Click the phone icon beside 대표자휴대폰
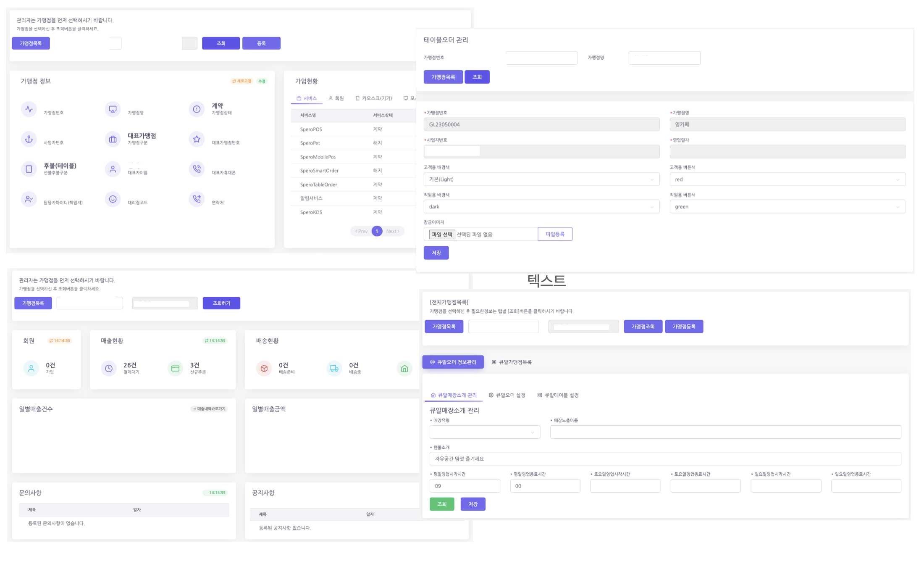Image resolution: width=924 pixels, height=564 pixels. pyautogui.click(x=197, y=169)
